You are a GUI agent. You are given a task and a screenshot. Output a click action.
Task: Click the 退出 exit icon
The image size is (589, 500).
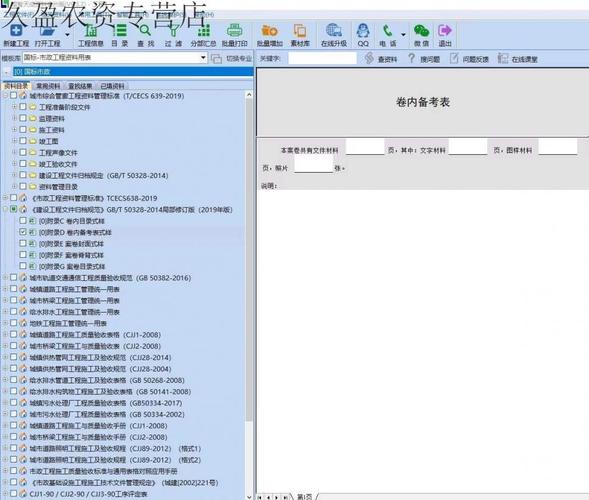(445, 31)
